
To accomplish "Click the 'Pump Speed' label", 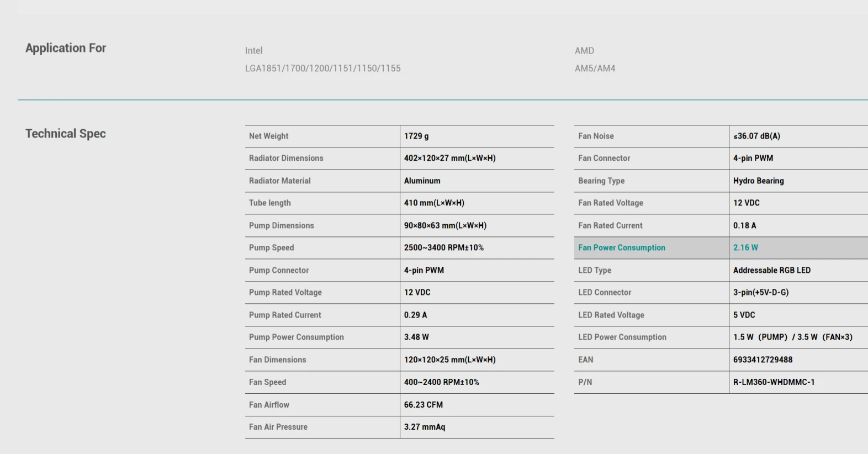I will (272, 247).
